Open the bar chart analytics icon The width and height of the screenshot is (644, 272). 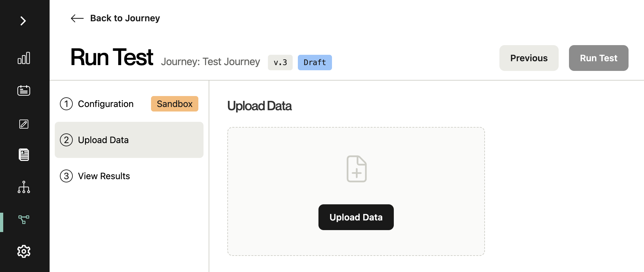click(x=24, y=58)
